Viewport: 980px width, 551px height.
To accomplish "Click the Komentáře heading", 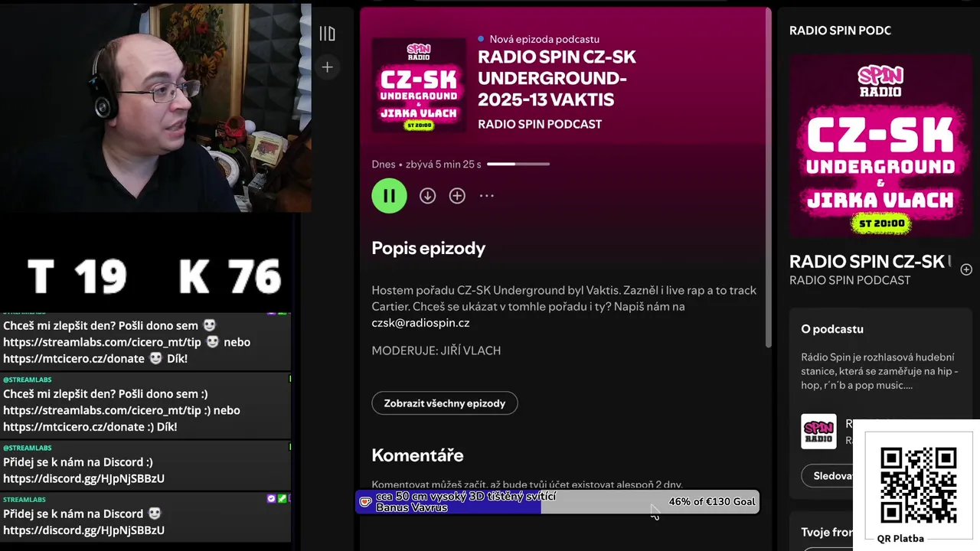I will pyautogui.click(x=417, y=455).
